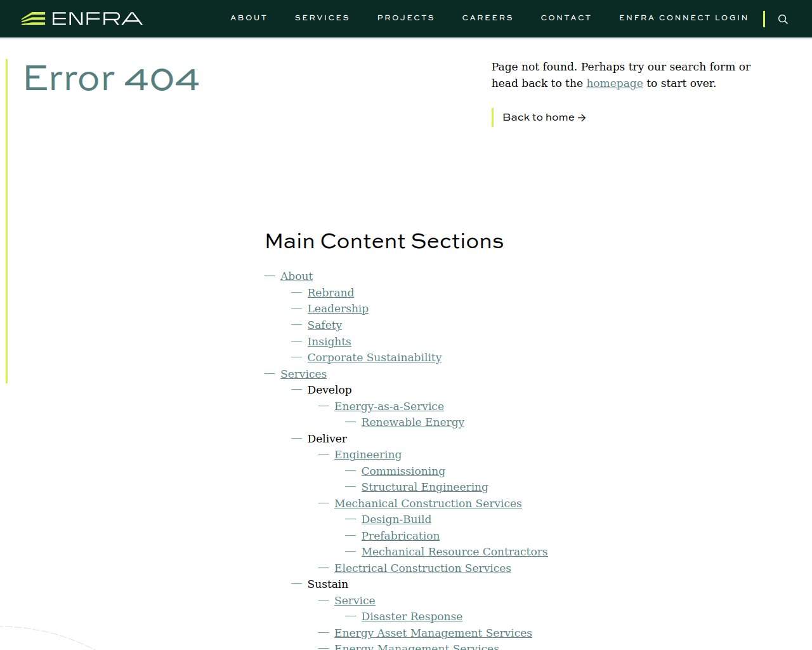Open Corporate Sustainability link
The image size is (812, 650).
[374, 357]
